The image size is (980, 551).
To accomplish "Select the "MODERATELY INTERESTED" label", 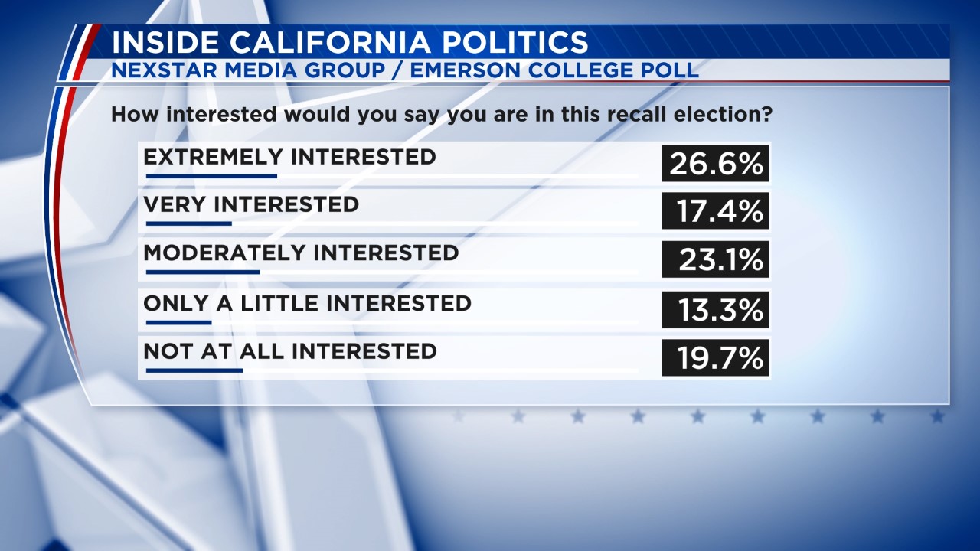I will click(301, 253).
